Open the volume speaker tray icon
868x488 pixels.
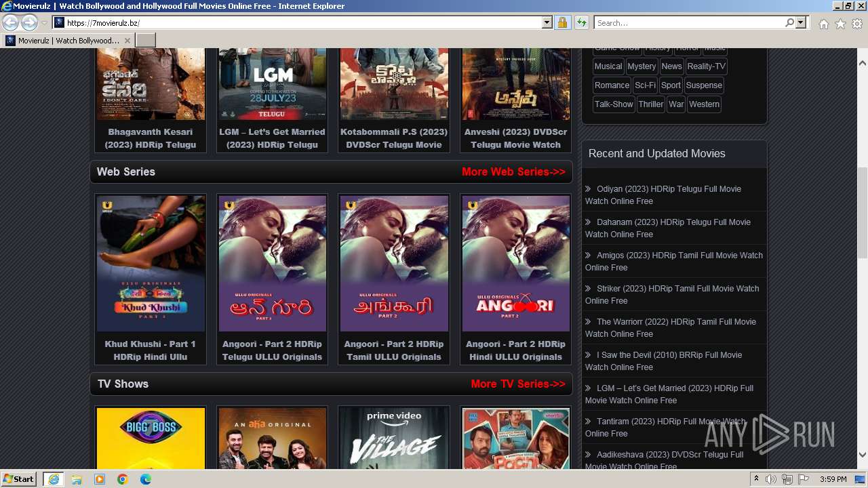click(x=771, y=479)
